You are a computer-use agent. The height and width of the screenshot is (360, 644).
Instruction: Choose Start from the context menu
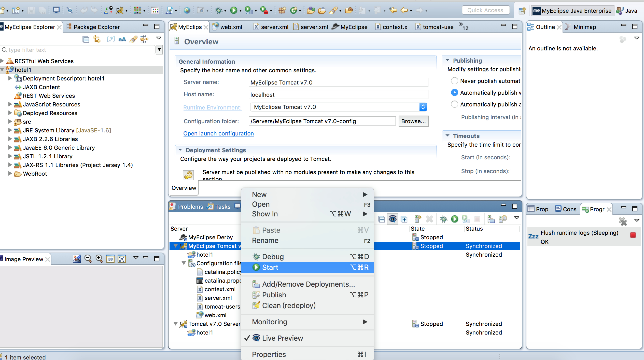point(270,267)
